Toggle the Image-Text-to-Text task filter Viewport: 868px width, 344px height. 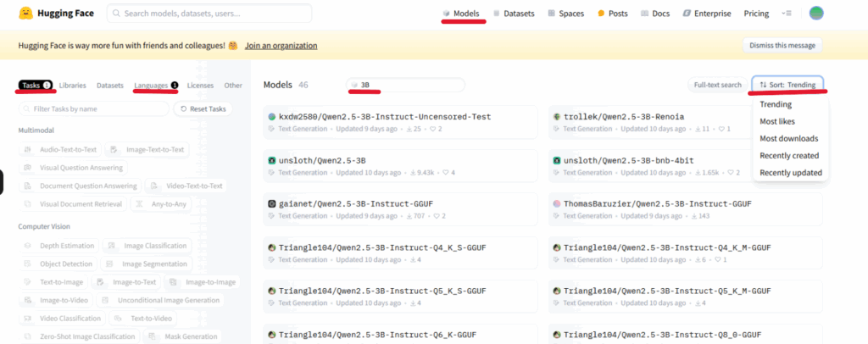[x=148, y=149]
